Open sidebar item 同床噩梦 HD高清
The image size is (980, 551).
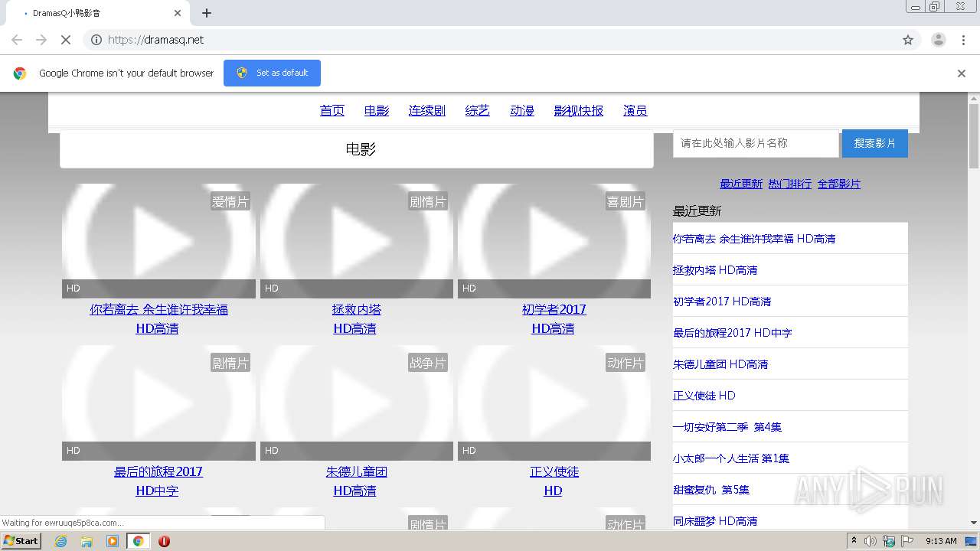click(x=715, y=521)
